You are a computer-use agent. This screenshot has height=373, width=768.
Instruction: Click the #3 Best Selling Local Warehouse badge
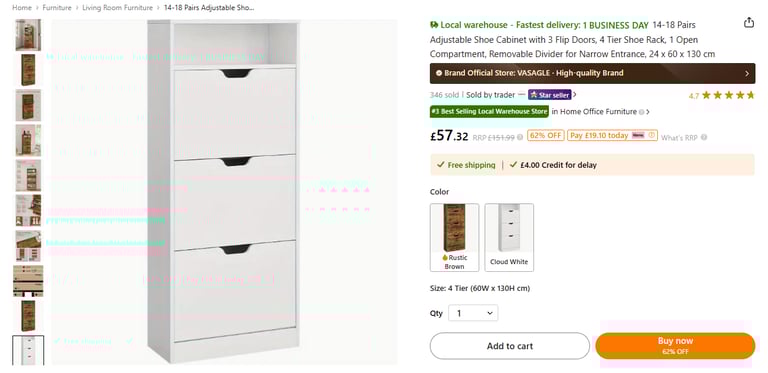click(489, 112)
